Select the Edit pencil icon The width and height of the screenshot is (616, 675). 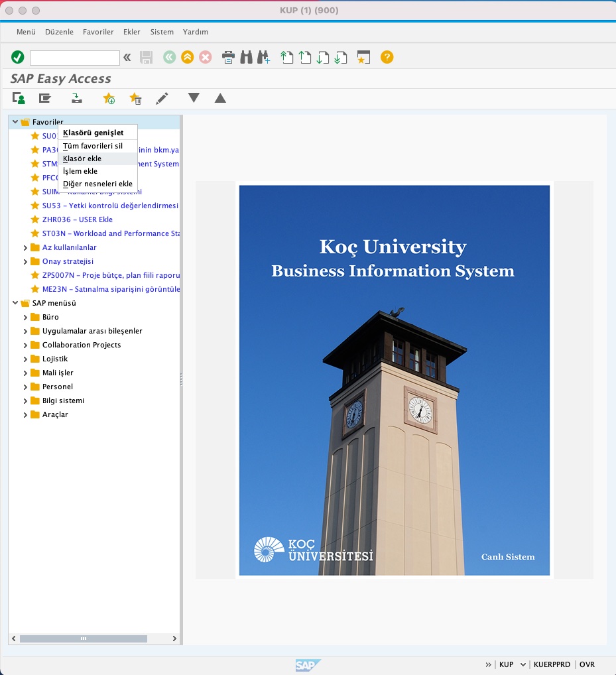click(163, 98)
